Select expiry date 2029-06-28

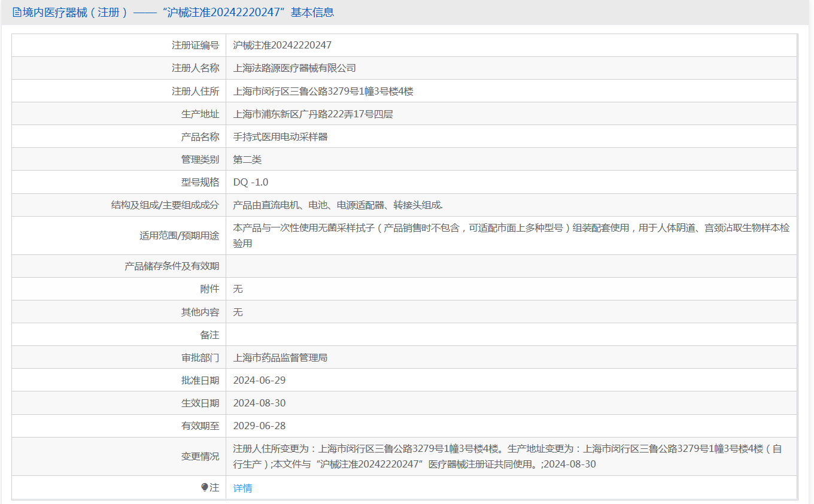coord(259,426)
